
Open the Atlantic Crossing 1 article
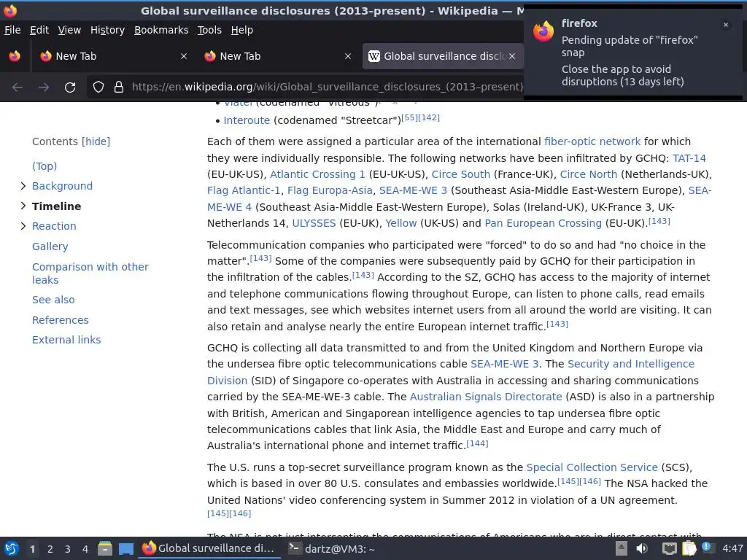point(317,174)
